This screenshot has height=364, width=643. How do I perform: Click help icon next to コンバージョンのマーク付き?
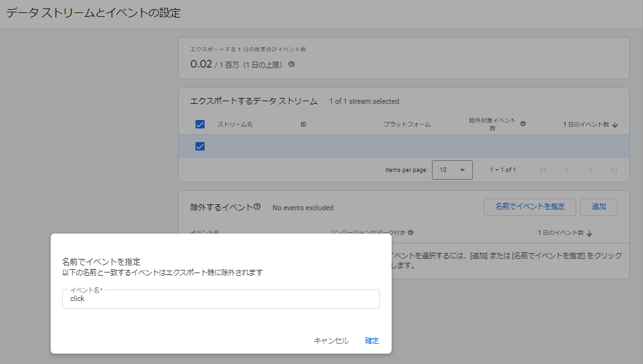(x=410, y=233)
